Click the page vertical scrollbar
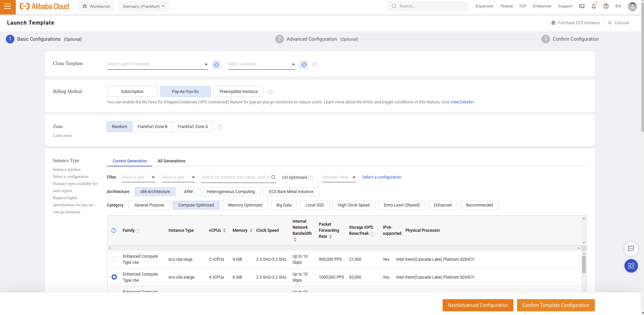Image resolution: width=644 pixels, height=315 pixels. coord(642,67)
